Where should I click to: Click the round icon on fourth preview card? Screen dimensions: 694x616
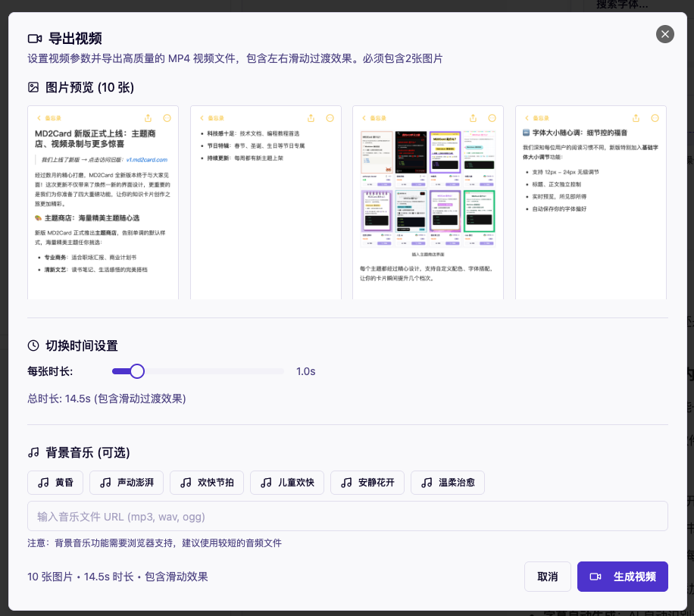[655, 118]
